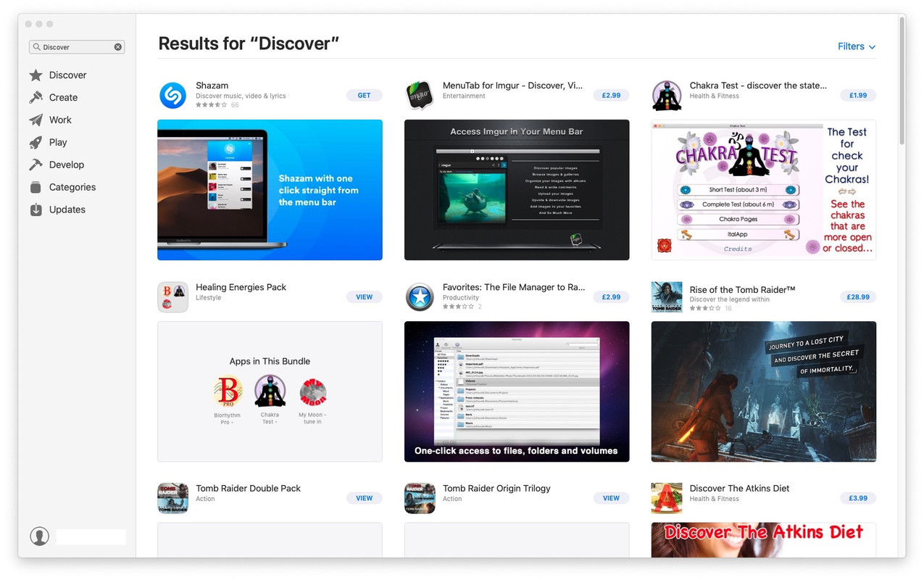Open the Shazam title link
The width and height of the screenshot is (924, 580).
(212, 86)
